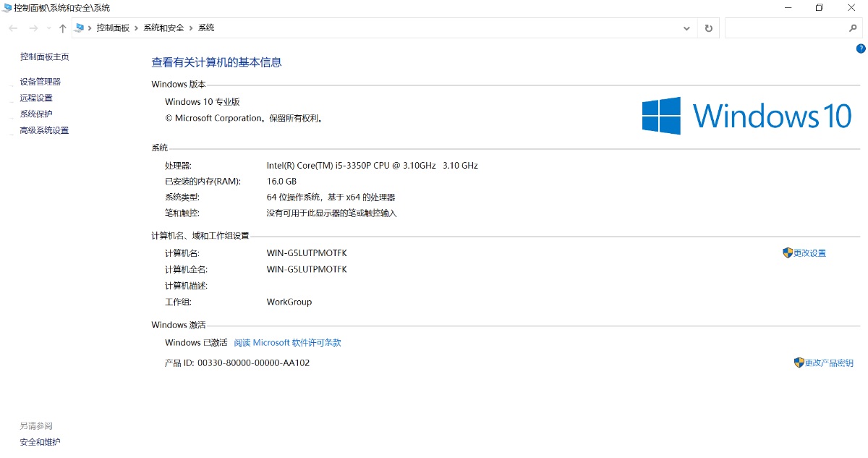Open Help via the blue question mark
The width and height of the screenshot is (868, 458).
click(x=861, y=48)
